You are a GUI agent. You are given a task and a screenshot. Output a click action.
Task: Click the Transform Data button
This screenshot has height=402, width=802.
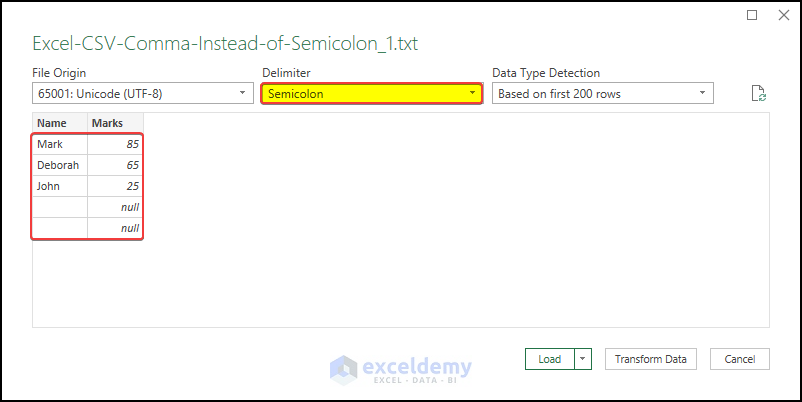tap(650, 359)
